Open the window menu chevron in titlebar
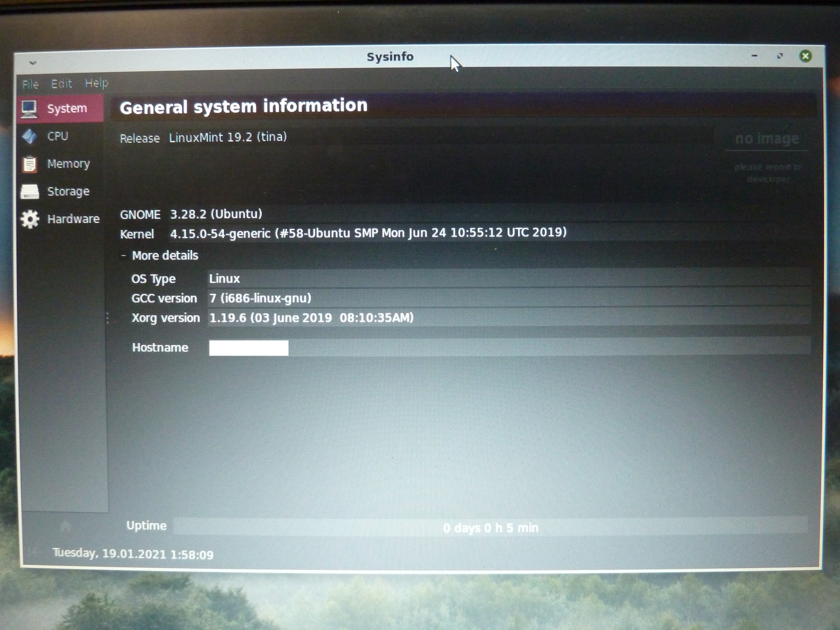This screenshot has width=840, height=630. 33,63
